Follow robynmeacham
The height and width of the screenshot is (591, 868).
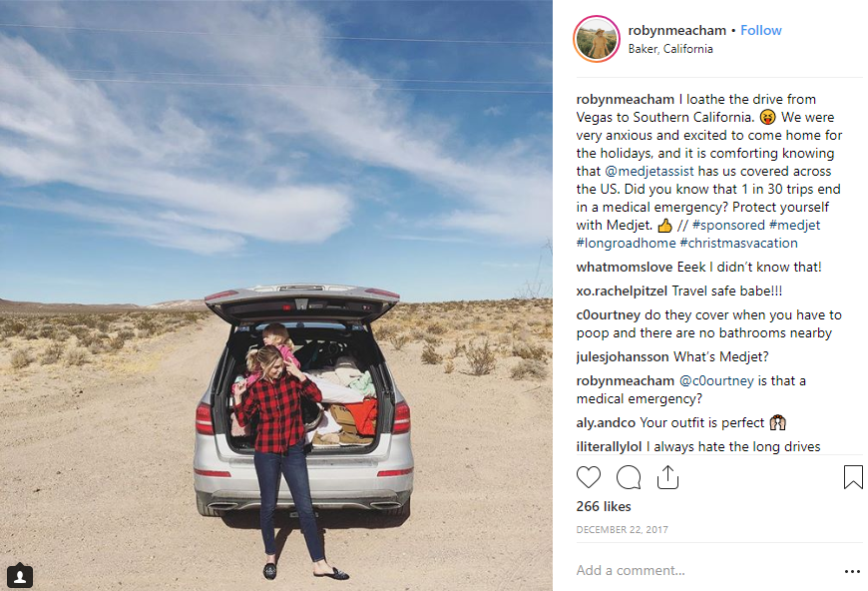[x=760, y=31]
